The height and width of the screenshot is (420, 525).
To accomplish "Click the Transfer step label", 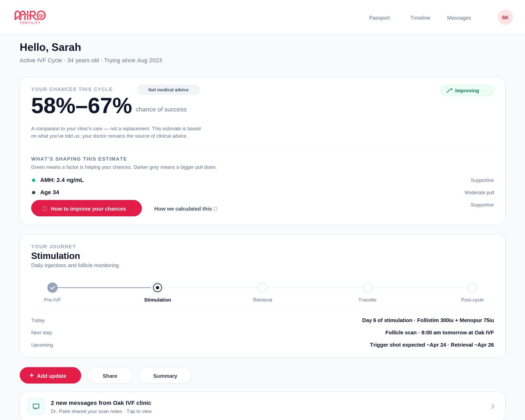I will (367, 300).
